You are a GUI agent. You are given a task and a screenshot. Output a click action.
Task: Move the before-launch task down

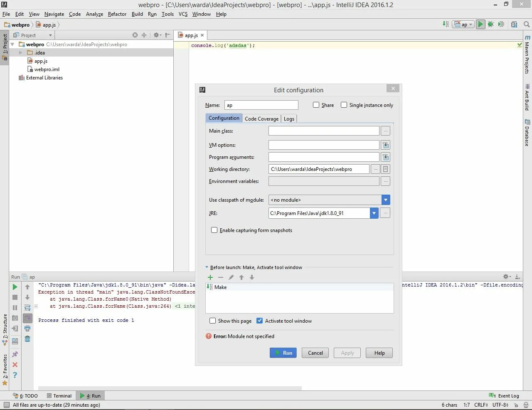point(252,277)
